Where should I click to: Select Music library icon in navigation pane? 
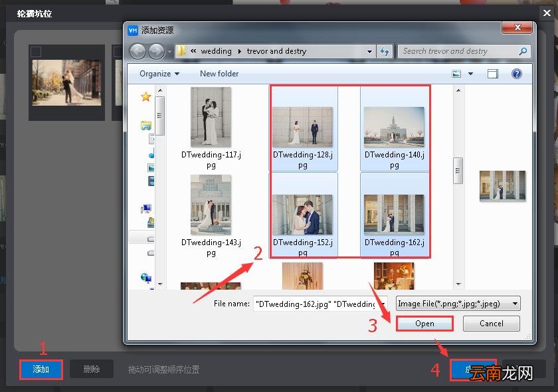tap(151, 153)
